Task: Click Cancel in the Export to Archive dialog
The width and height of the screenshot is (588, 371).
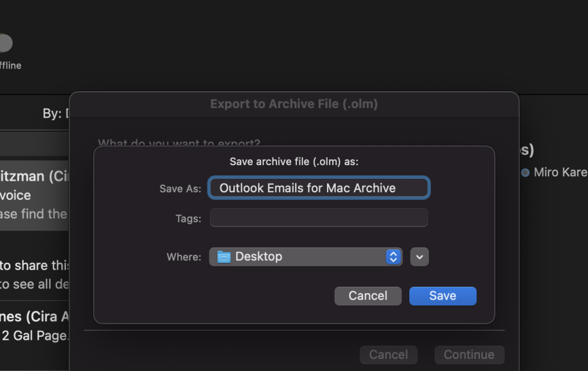Action: pos(388,355)
